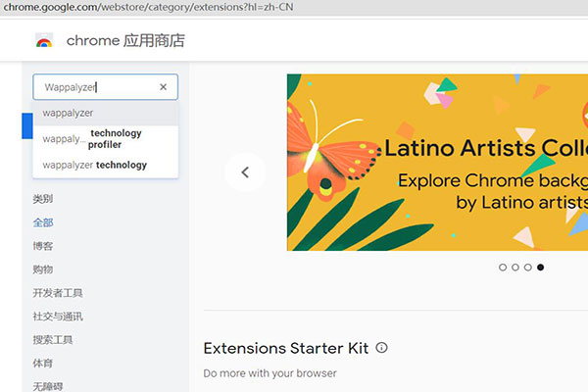
Task: Choose the 全部 category
Action: pyautogui.click(x=43, y=222)
